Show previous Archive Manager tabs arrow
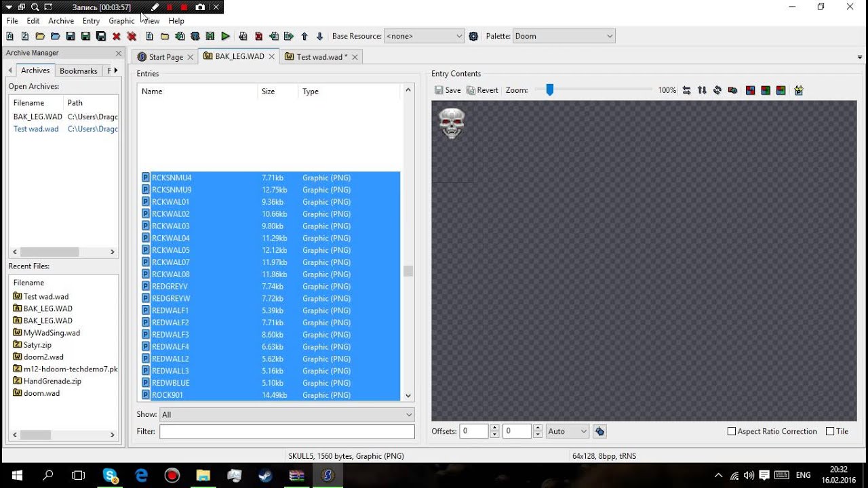Viewport: 868px width, 488px height. pos(11,70)
